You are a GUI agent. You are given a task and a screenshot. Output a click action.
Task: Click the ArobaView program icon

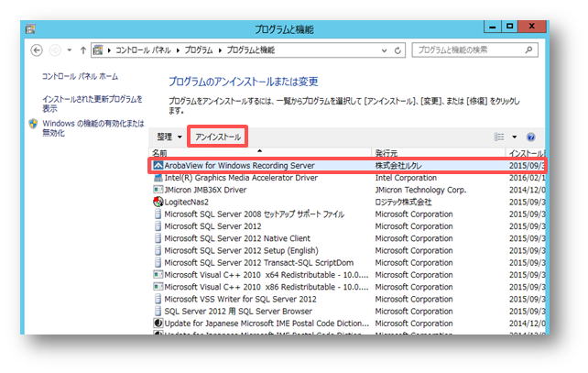(158, 166)
